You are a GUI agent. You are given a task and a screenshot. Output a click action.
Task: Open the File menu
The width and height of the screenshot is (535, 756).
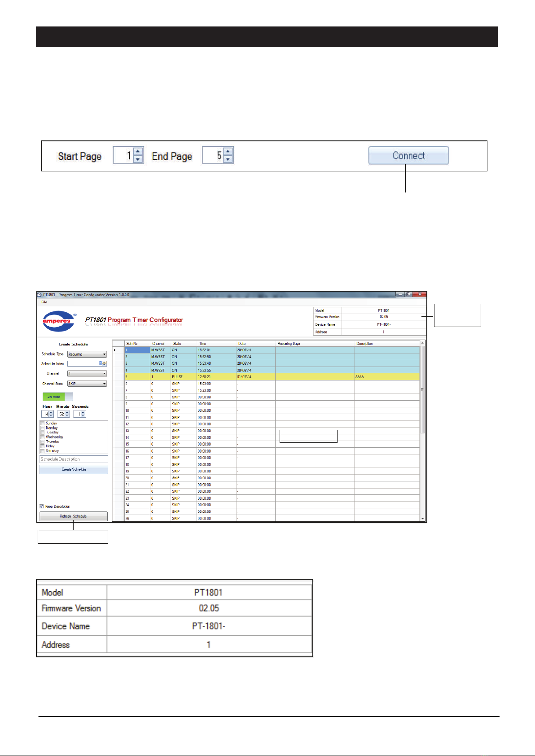[44, 302]
